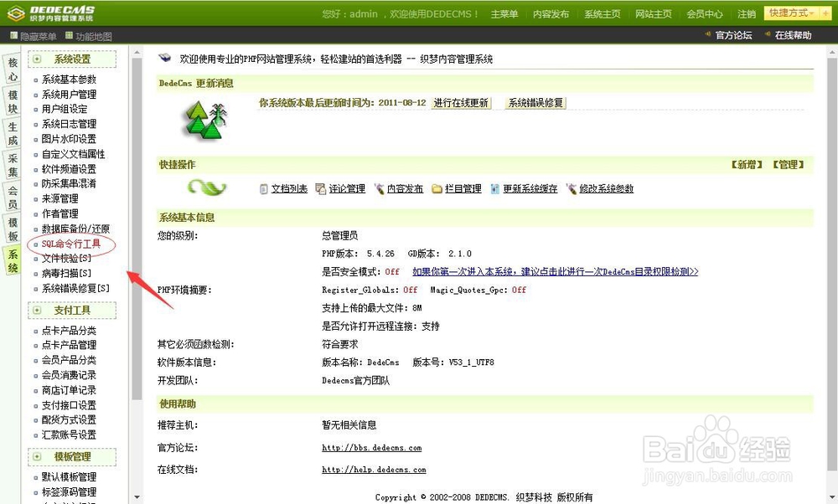Open 支付接口设置 in sidebar
This screenshot has height=504, width=838.
tap(69, 405)
